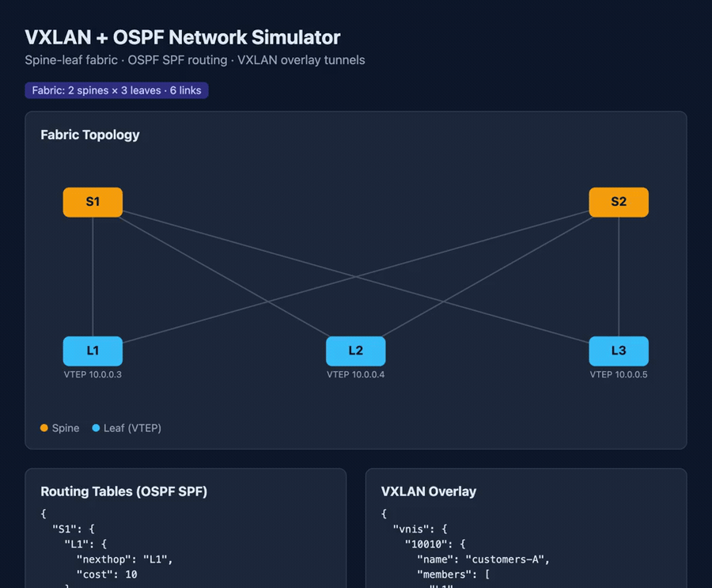Click the 'VTEP 10.0.0.5' label
This screenshot has height=588, width=712.
pyautogui.click(x=619, y=374)
